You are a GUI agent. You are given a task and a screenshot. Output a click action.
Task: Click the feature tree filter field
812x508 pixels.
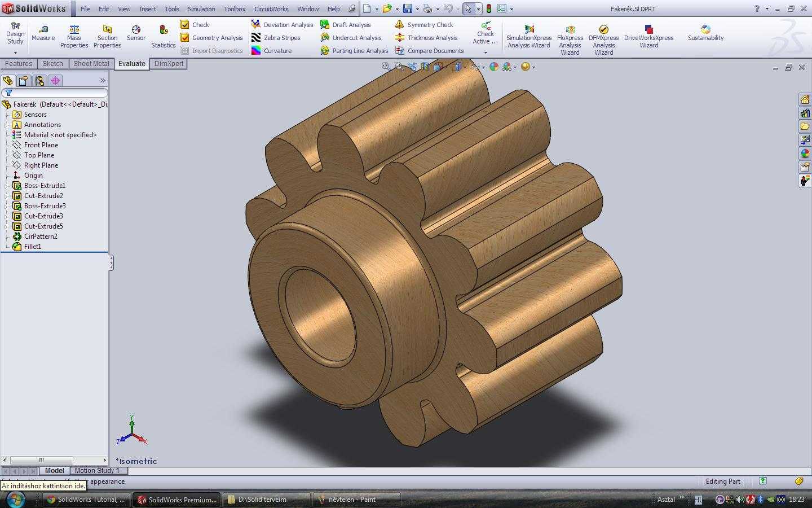tap(55, 93)
